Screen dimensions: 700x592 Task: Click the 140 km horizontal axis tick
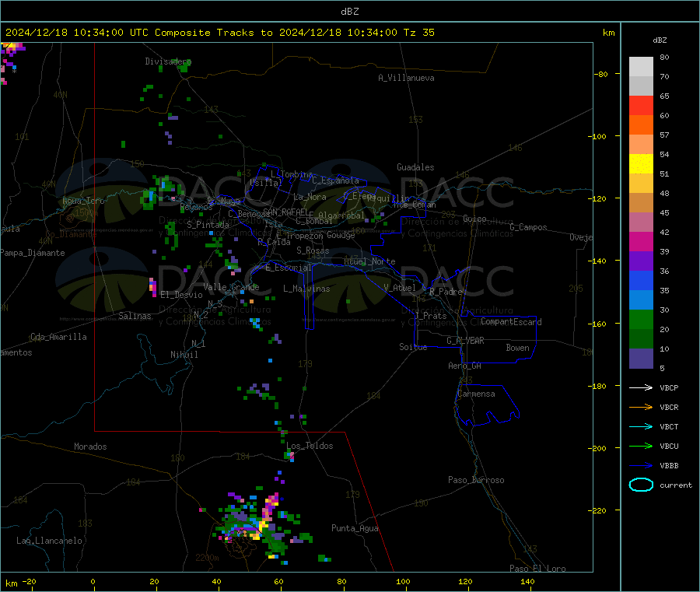[527, 582]
